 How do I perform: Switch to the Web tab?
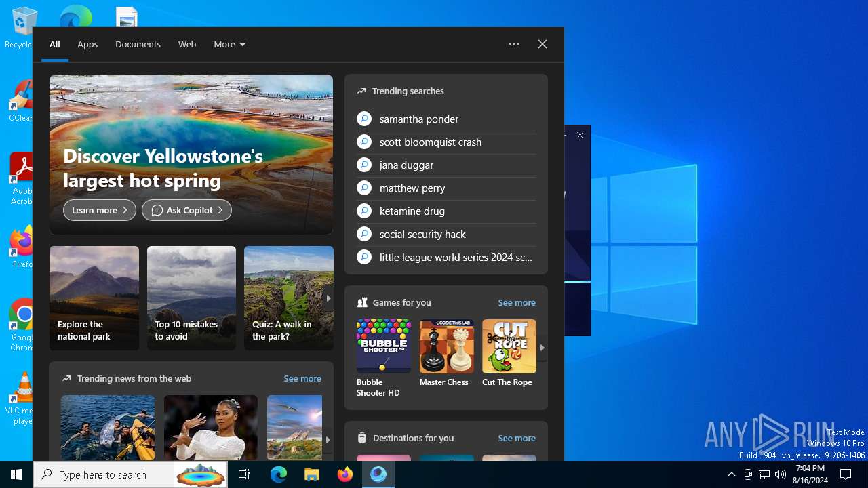(x=187, y=44)
